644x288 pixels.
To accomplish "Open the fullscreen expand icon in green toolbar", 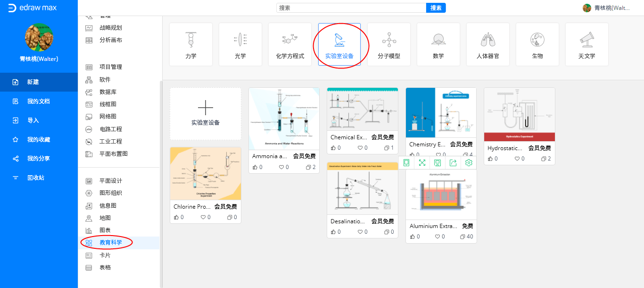I will pyautogui.click(x=422, y=163).
